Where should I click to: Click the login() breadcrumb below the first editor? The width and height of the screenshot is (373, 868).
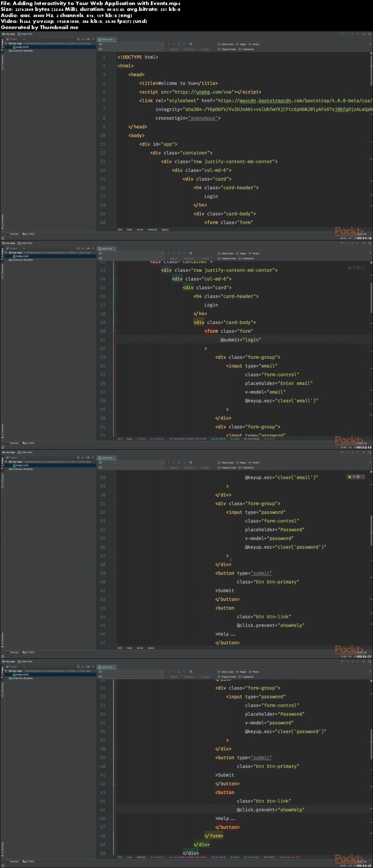[165, 230]
